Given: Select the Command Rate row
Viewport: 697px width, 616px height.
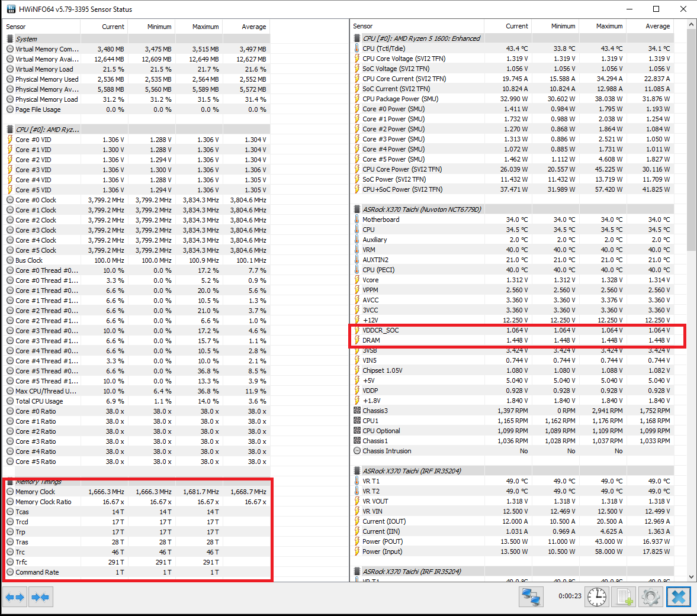Looking at the screenshot, I should coord(136,572).
